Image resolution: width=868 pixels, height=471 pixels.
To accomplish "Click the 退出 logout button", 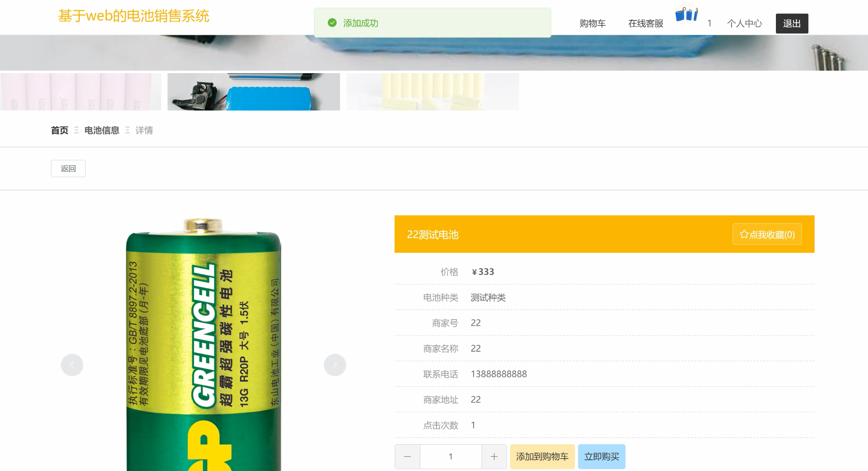I will [792, 23].
